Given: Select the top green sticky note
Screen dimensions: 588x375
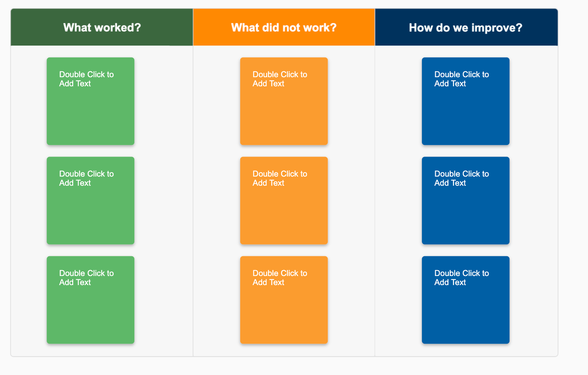Looking at the screenshot, I should click(90, 101).
